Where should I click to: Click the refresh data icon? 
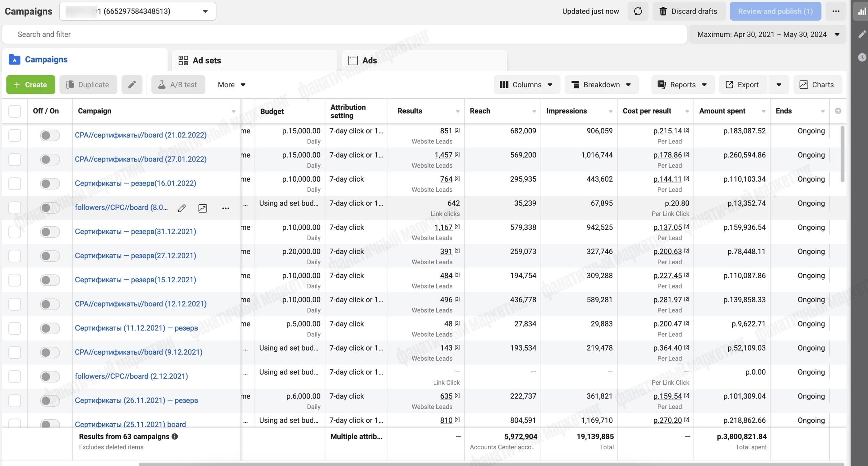(x=638, y=11)
